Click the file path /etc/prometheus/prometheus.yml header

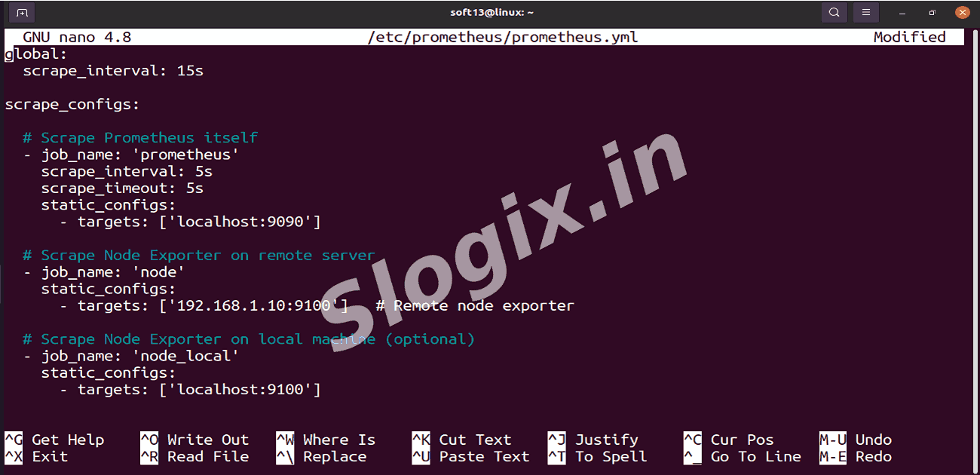[x=502, y=37]
